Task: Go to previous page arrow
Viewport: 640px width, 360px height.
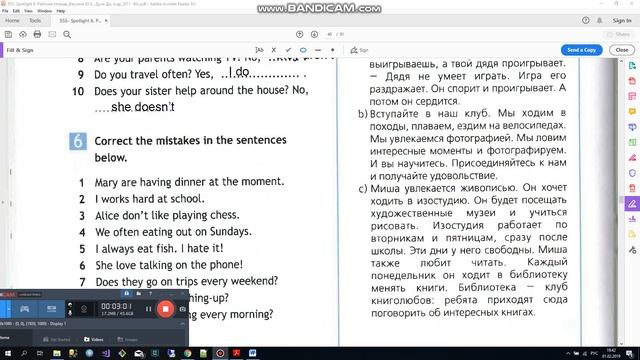Action: pos(299,34)
